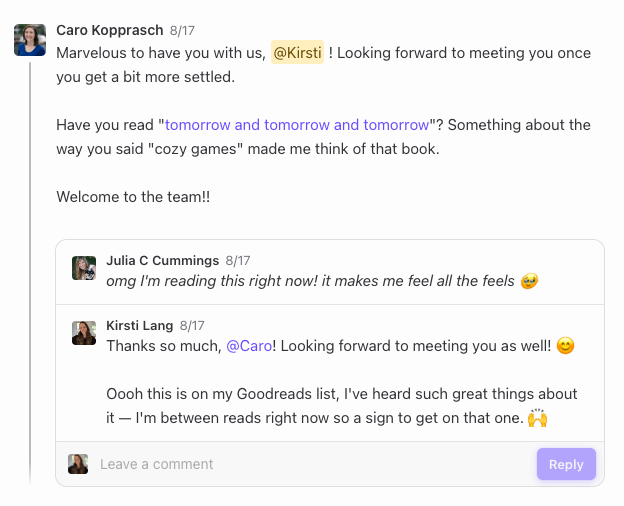Image resolution: width=624 pixels, height=506 pixels.
Task: Click the Caro Kopprasch author name
Action: click(x=110, y=30)
